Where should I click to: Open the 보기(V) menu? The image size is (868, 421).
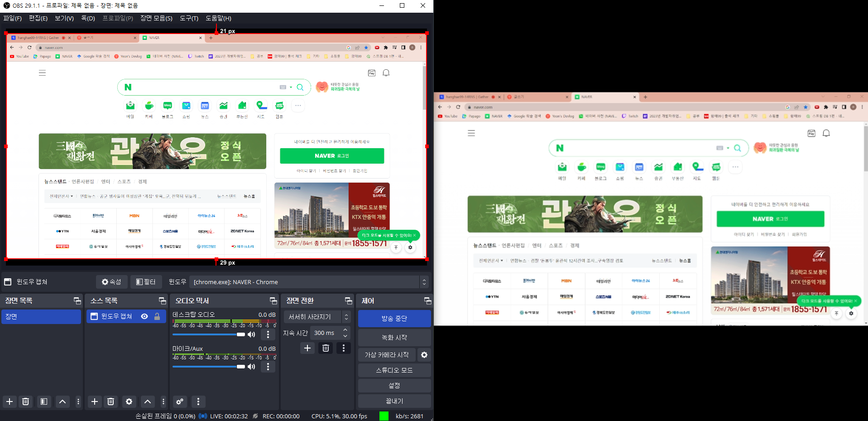pos(64,18)
